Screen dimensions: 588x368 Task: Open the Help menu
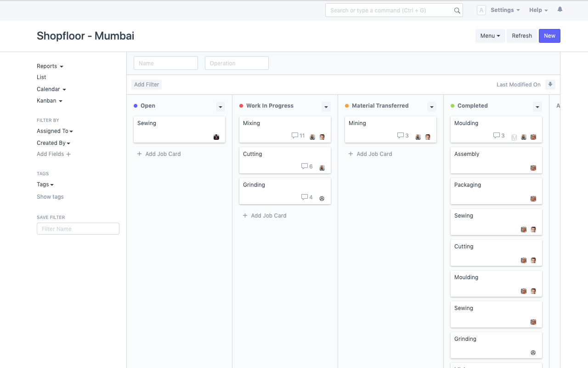coord(538,10)
